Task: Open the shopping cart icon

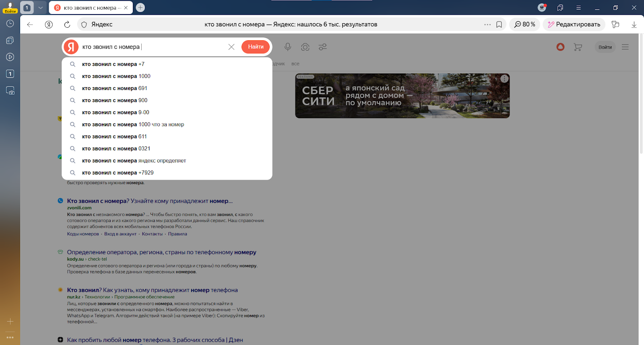Action: click(578, 47)
